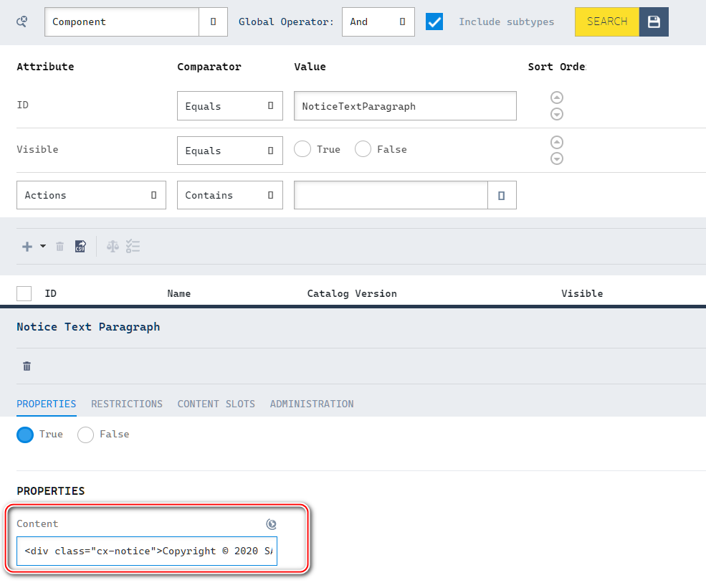Export the search results to CSV
The image size is (706, 588).
[80, 246]
